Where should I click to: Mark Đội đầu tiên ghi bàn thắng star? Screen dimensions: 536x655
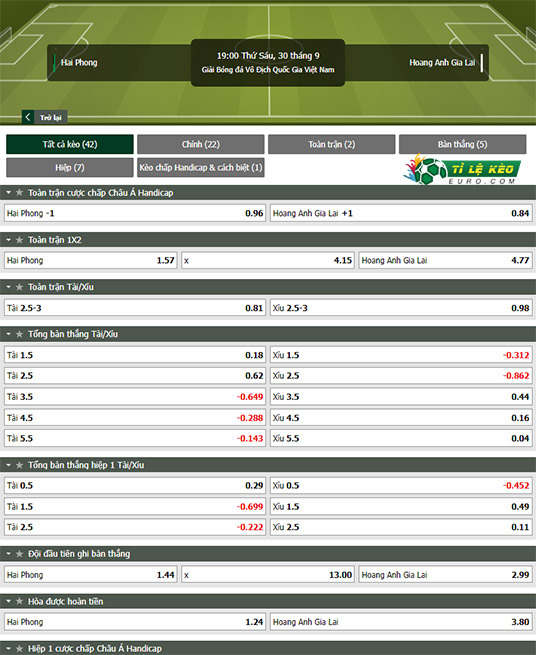point(19,554)
